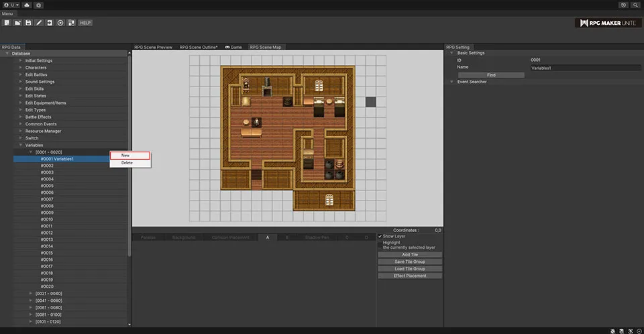Choose Delete from the context menu
The width and height of the screenshot is (644, 334).
point(127,163)
